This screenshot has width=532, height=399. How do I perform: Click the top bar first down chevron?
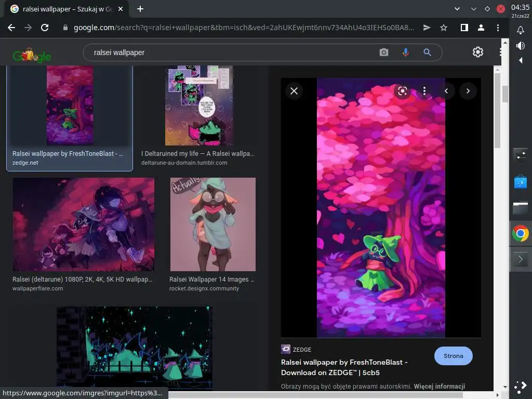click(x=457, y=9)
